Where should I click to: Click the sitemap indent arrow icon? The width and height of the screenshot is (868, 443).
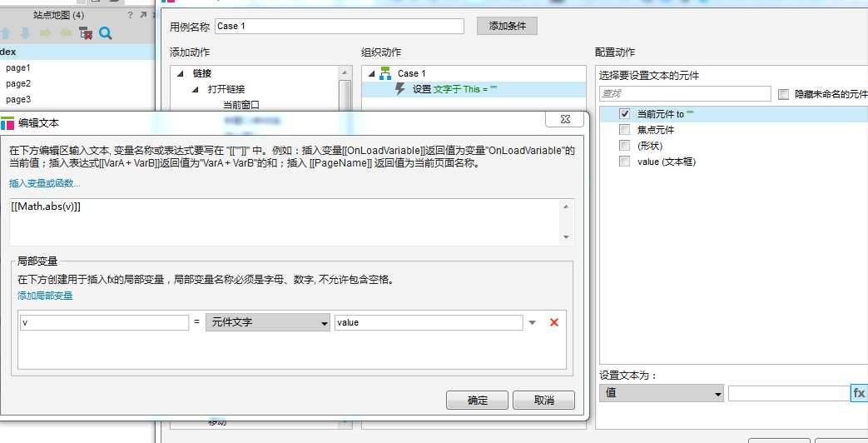pyautogui.click(x=46, y=33)
